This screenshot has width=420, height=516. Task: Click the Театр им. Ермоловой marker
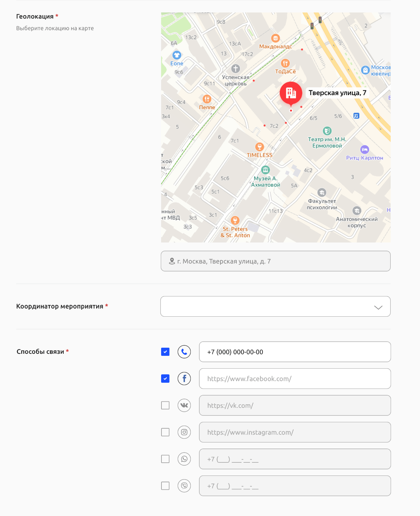[327, 131]
